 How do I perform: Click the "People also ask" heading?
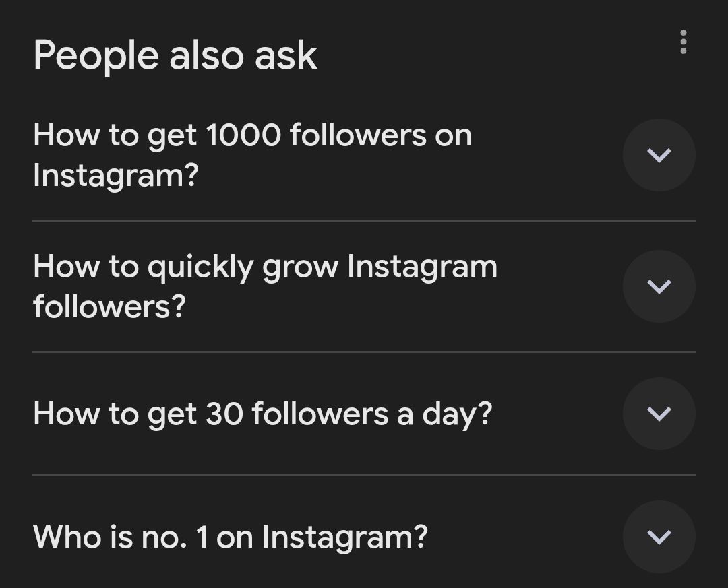pos(175,55)
